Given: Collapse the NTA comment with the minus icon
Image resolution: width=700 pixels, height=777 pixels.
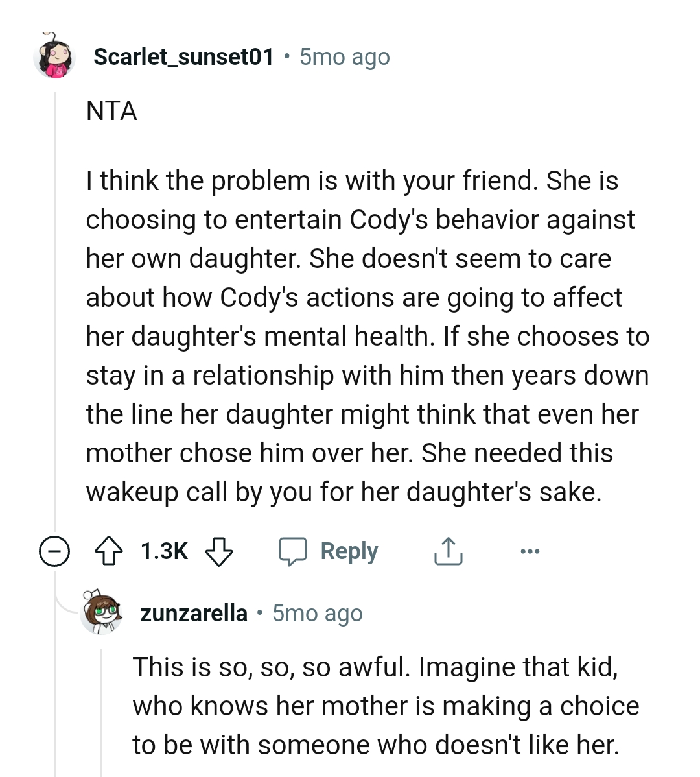Looking at the screenshot, I should click(x=54, y=551).
